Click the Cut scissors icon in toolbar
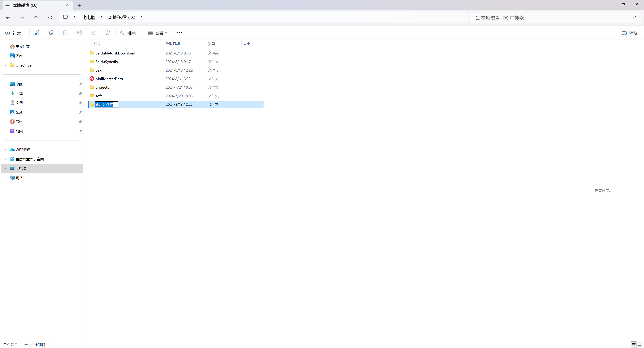This screenshot has width=644, height=348. [37, 33]
